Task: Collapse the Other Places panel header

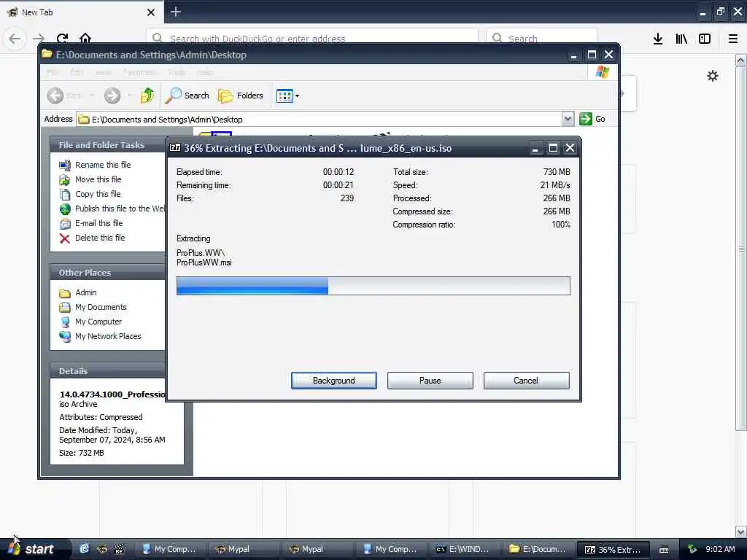Action: (108, 273)
